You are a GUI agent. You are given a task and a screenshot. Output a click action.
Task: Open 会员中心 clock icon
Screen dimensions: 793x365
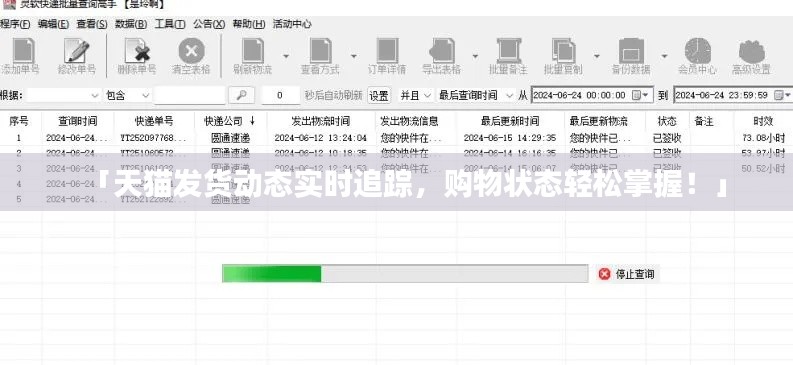[x=698, y=51]
